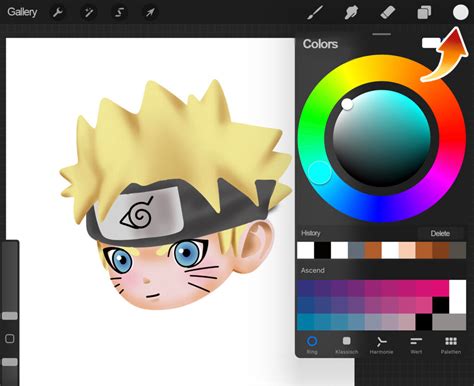The width and height of the screenshot is (474, 386).
Task: Pick the black swatch in History row
Action: 322,250
